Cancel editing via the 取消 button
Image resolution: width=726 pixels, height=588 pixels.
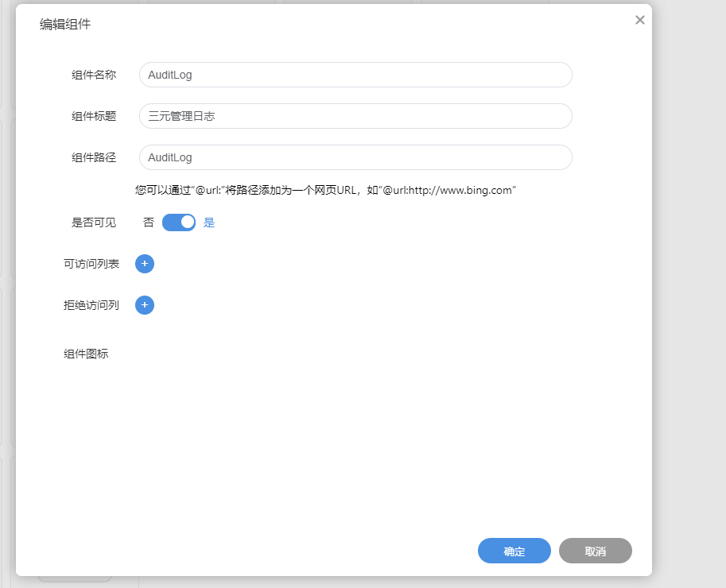tap(595, 550)
